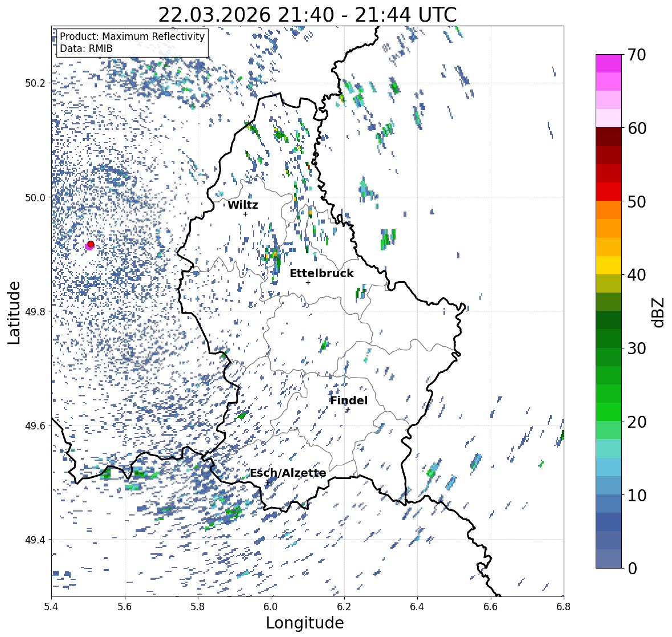The image size is (672, 637).
Task: Click the latitude tick label 50.0
Action: coord(35,198)
